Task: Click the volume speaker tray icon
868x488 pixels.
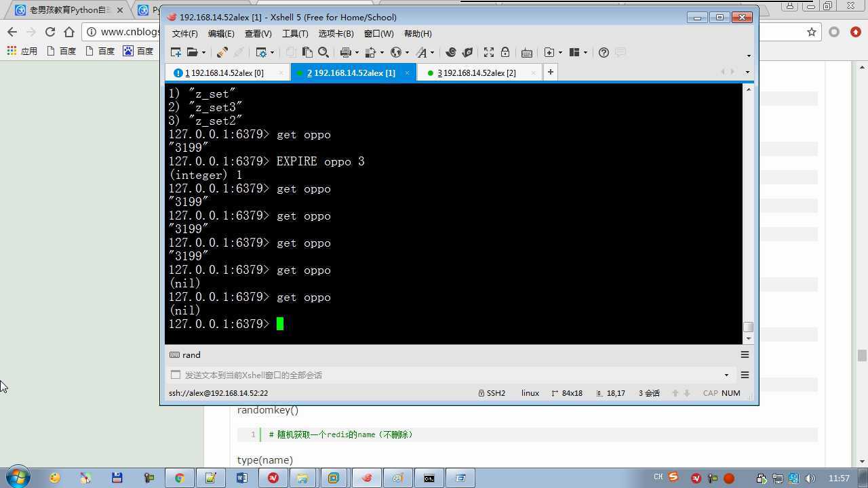Action: click(810, 479)
